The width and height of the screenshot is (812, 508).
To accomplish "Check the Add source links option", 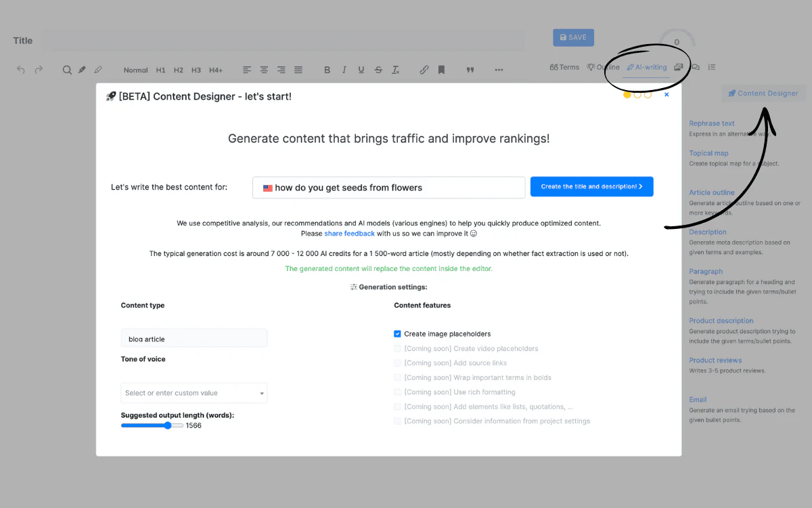I will (x=397, y=363).
